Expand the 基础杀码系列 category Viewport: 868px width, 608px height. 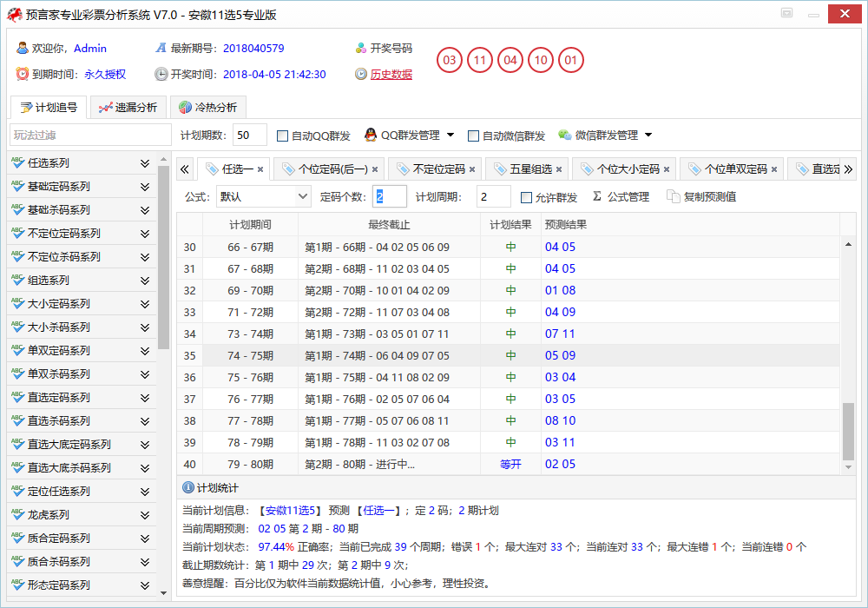(x=144, y=210)
